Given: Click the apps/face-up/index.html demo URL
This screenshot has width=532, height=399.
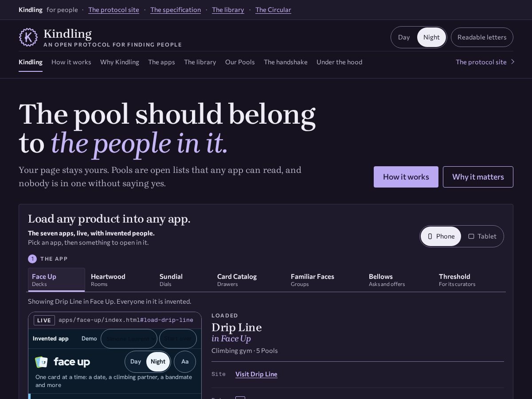Looking at the screenshot, I should [126, 320].
